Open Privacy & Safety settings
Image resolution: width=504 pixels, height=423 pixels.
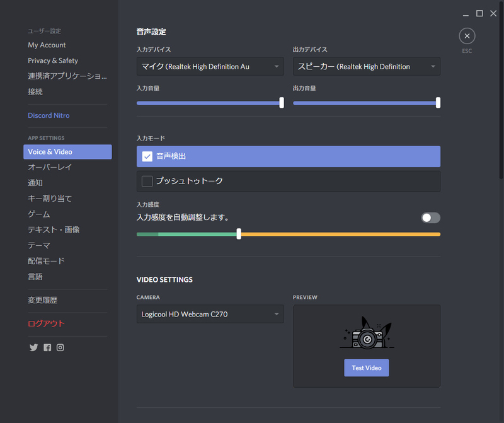[x=53, y=61]
